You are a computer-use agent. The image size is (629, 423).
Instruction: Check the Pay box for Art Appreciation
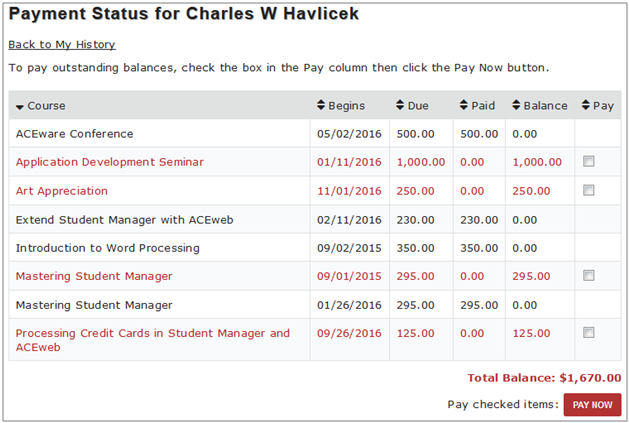tap(588, 190)
